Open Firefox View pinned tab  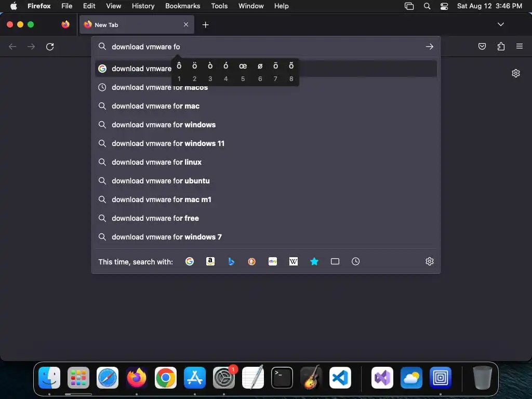click(x=65, y=24)
